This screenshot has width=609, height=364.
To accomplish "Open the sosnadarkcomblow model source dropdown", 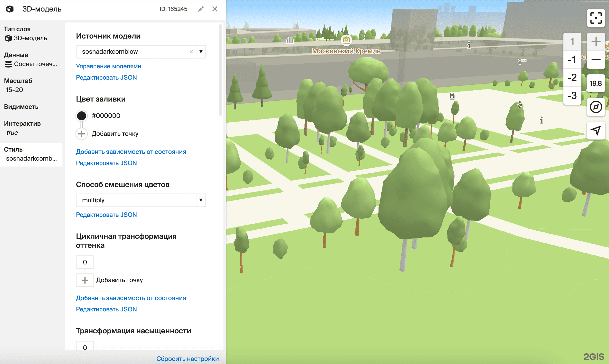I will [x=201, y=52].
